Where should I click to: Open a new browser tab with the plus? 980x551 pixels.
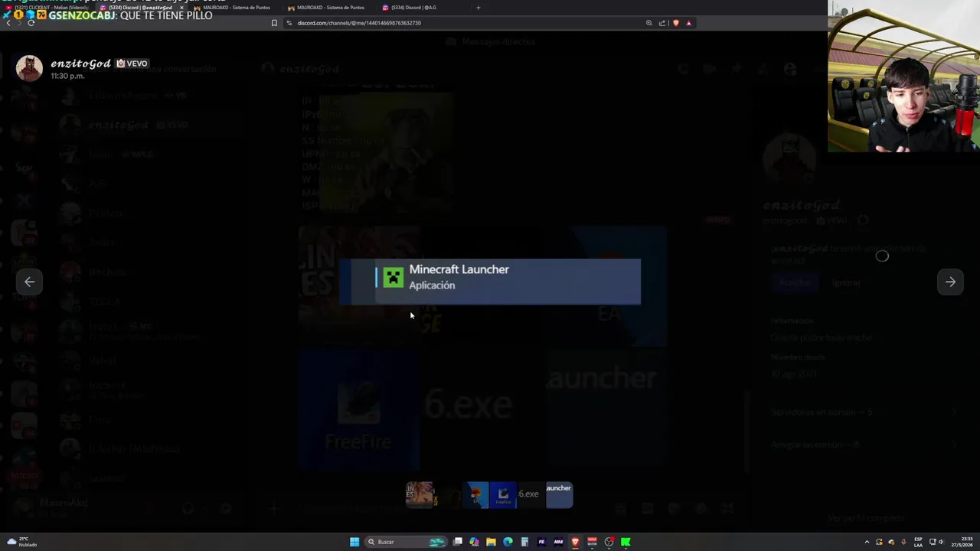[479, 8]
